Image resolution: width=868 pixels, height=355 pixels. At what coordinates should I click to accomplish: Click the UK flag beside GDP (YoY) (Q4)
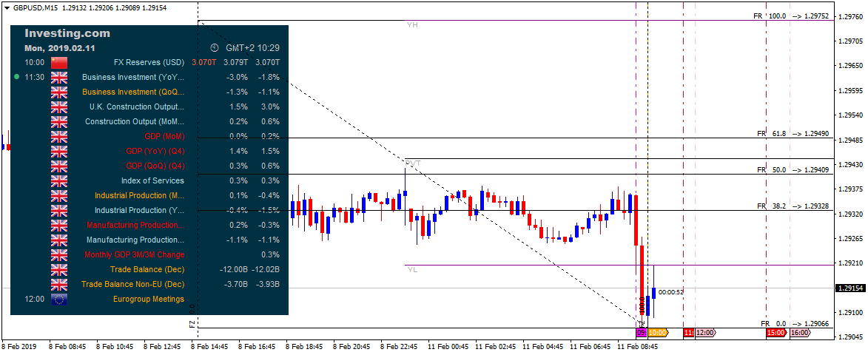tap(58, 151)
